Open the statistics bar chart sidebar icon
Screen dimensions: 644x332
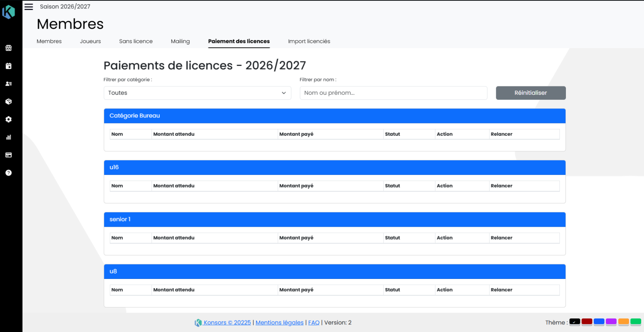click(8, 137)
